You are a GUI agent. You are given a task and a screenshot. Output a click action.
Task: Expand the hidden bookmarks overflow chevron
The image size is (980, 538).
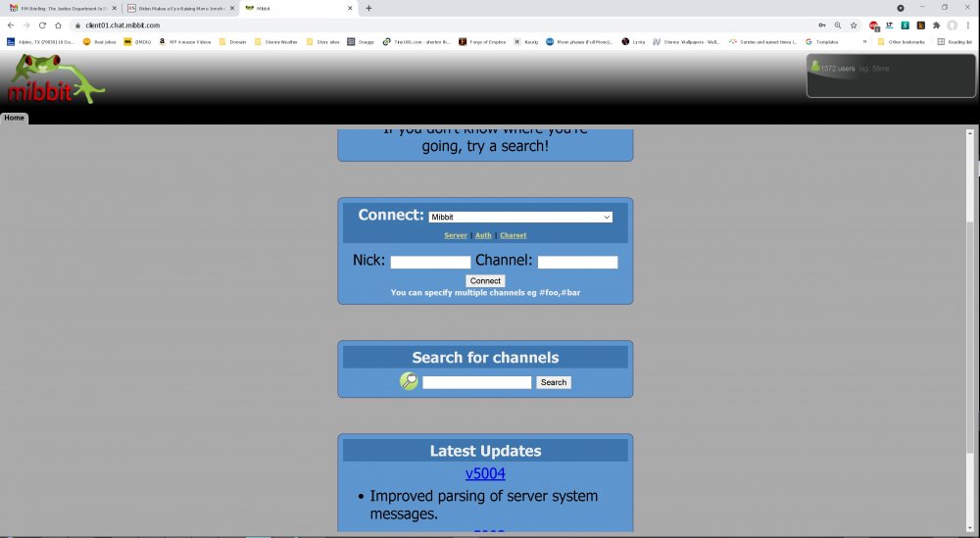[864, 42]
